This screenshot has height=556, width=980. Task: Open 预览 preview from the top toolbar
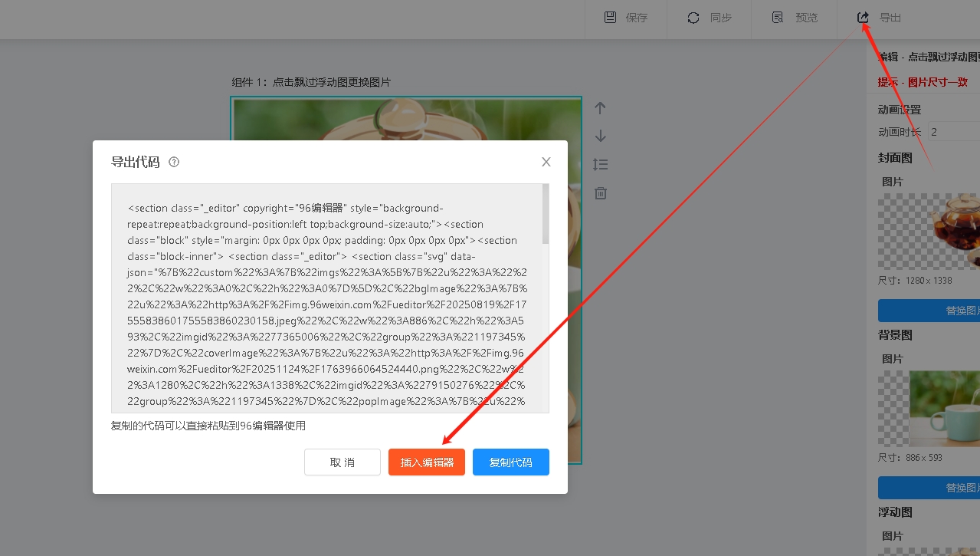778,18
